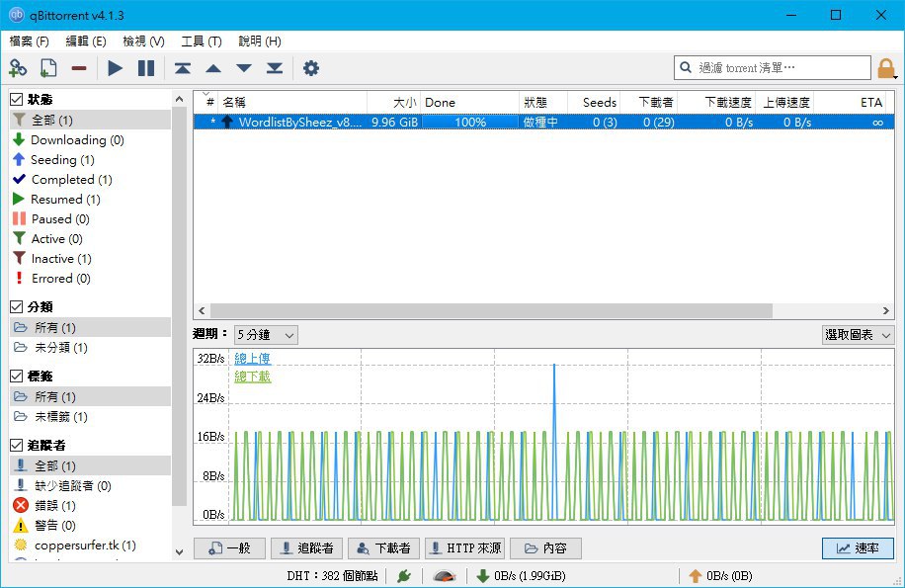The image size is (905, 588).
Task: Toggle alternative speed limits speedometer icon
Action: coord(445,576)
